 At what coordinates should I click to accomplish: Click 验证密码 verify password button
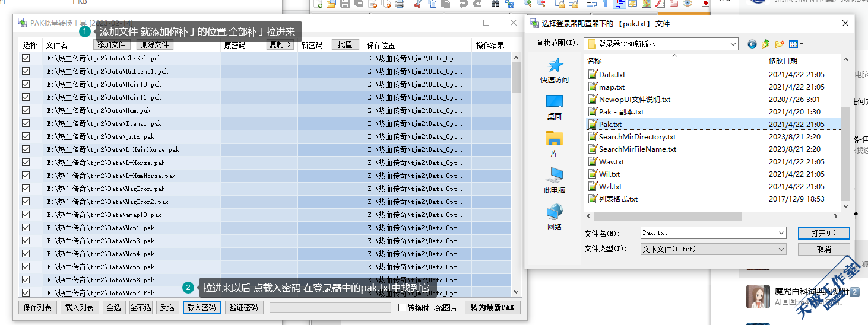click(244, 307)
